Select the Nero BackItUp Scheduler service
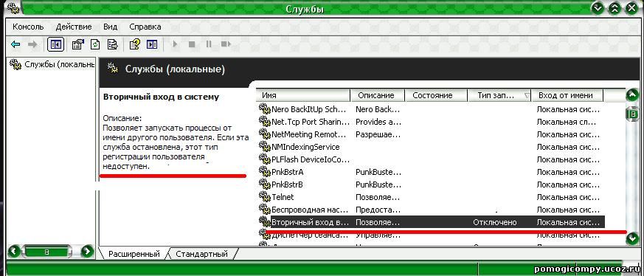Screen dimensions: 644x276 432,109
